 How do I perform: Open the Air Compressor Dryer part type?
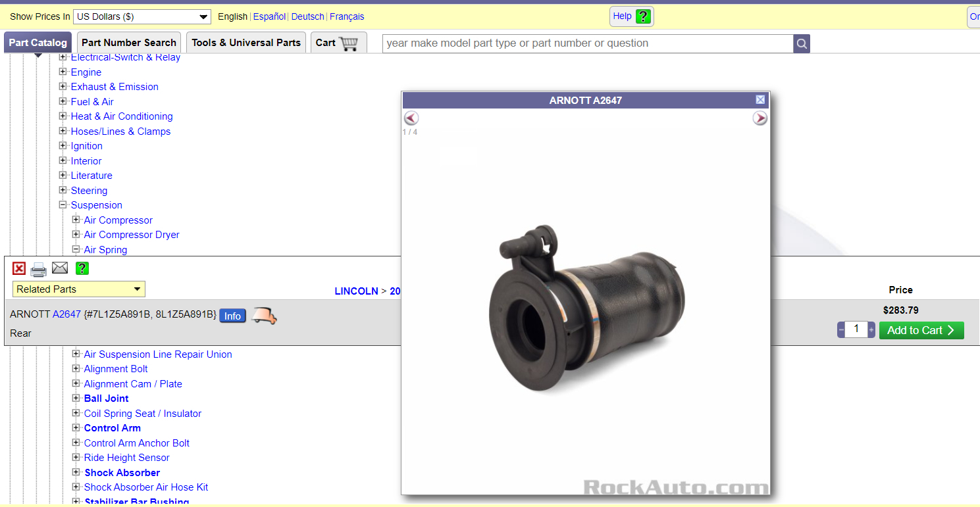coord(132,235)
